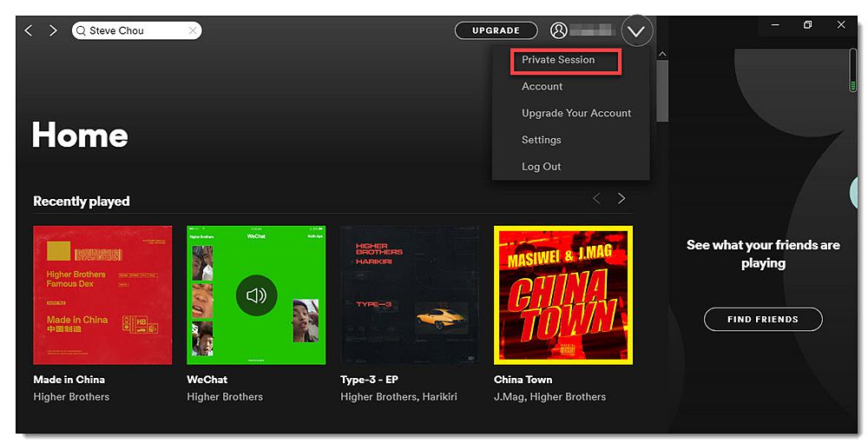868x444 pixels.
Task: Click the Type-3 - EP title
Action: pyautogui.click(x=369, y=380)
